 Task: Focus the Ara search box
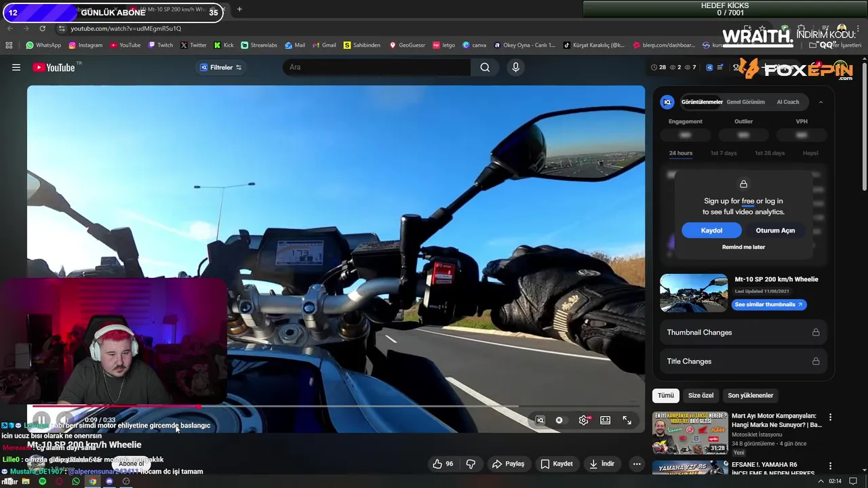(377, 67)
